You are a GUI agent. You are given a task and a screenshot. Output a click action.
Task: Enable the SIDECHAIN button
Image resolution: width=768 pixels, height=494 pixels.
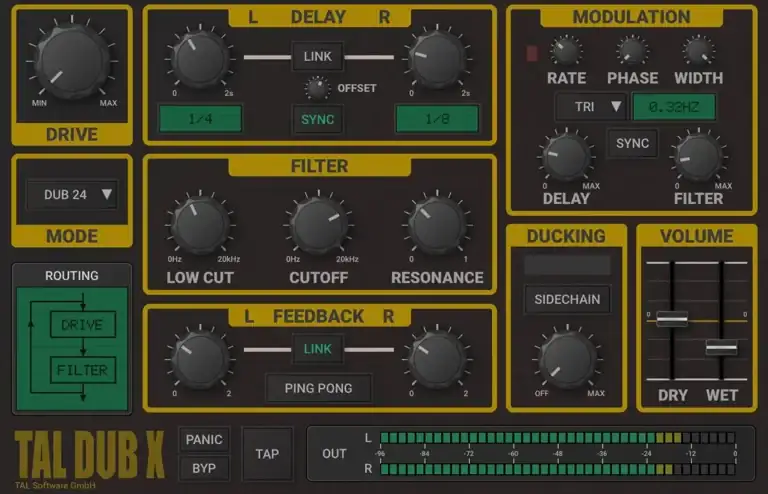[567, 299]
